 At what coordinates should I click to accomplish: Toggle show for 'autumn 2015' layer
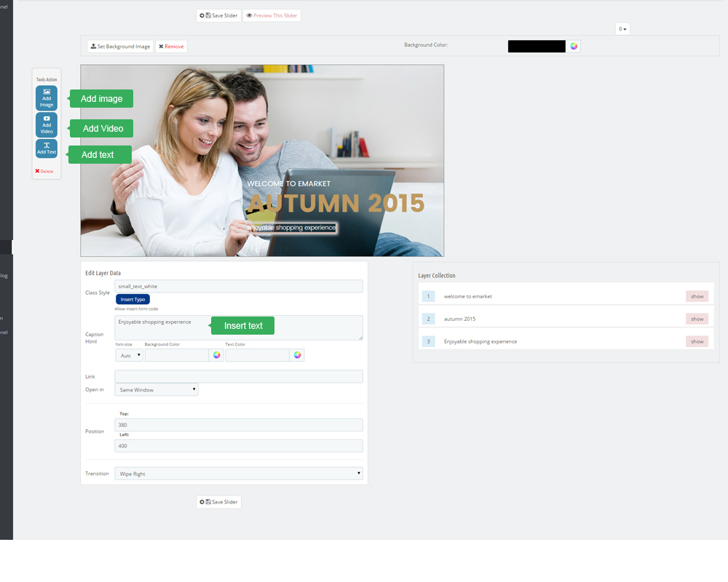point(697,319)
